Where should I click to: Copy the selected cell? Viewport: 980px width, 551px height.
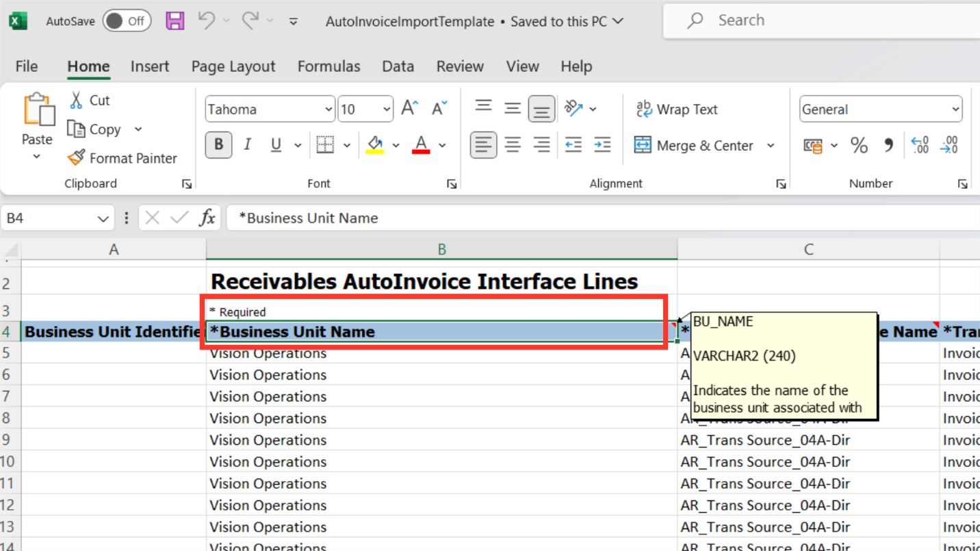pyautogui.click(x=95, y=129)
